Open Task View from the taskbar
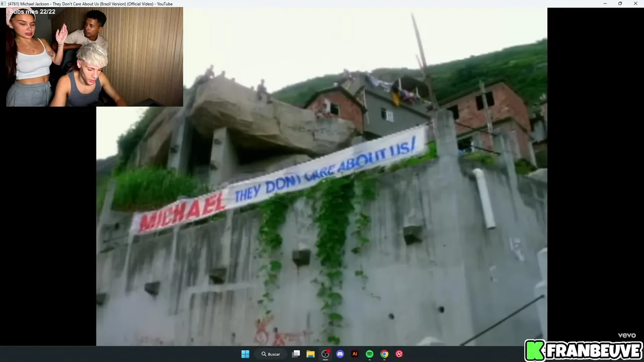 (296, 354)
